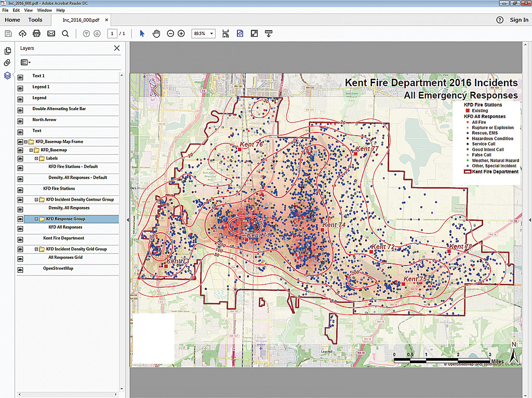Collapse the Labels folder in layers tree

36,158
